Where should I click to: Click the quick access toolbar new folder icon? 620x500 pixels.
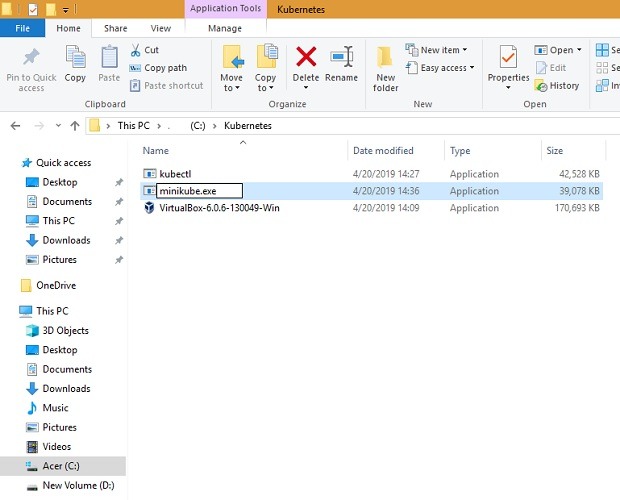(x=51, y=9)
